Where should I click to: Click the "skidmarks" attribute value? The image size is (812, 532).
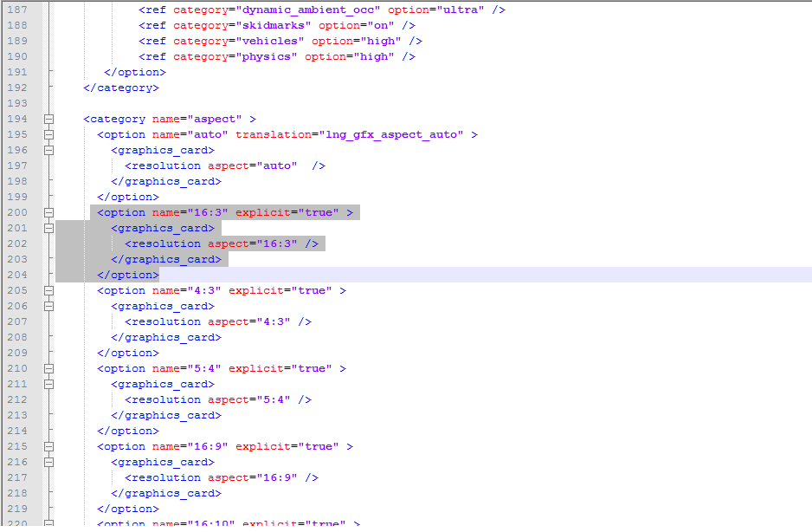(x=274, y=25)
